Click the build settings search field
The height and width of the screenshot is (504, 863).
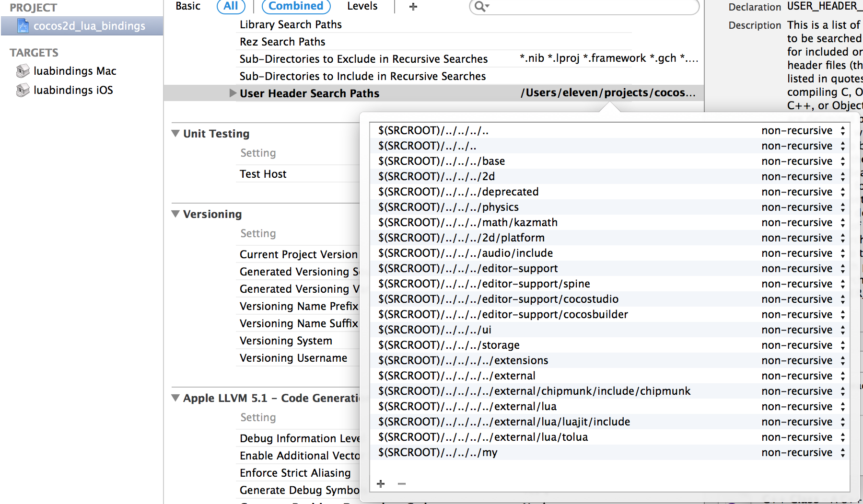[584, 6]
